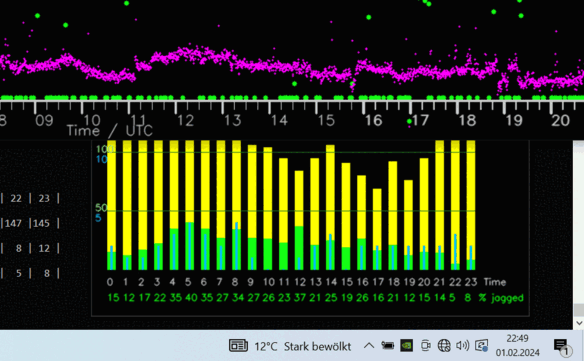
Task: Click the NVIDIA tray icon
Action: 406,346
